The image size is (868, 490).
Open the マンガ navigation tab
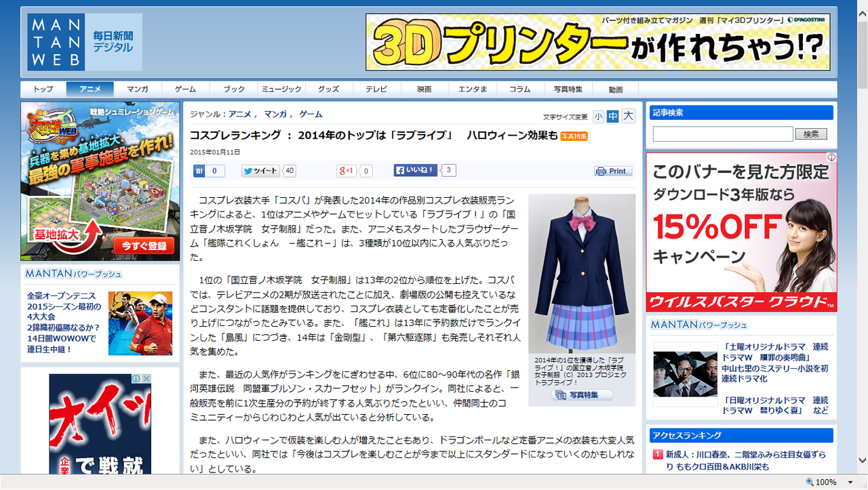click(138, 89)
